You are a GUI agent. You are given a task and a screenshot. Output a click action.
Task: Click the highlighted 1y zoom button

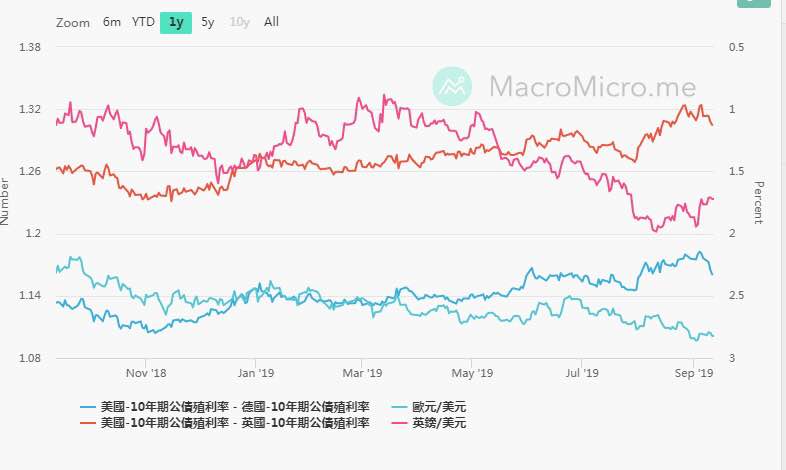[x=176, y=23]
